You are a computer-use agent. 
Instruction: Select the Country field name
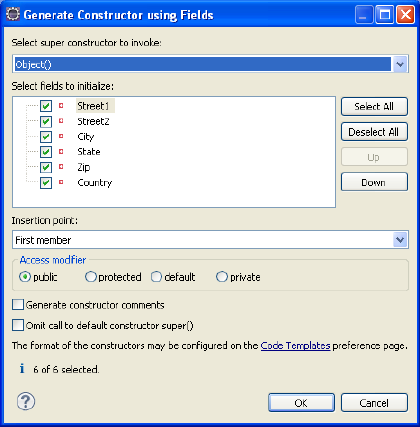(95, 183)
